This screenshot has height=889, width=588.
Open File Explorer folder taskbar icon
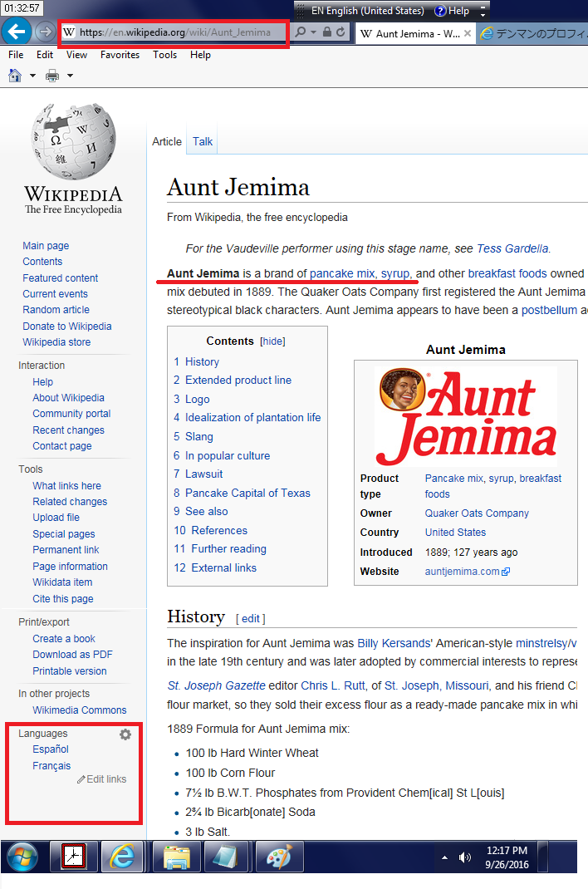pos(176,856)
